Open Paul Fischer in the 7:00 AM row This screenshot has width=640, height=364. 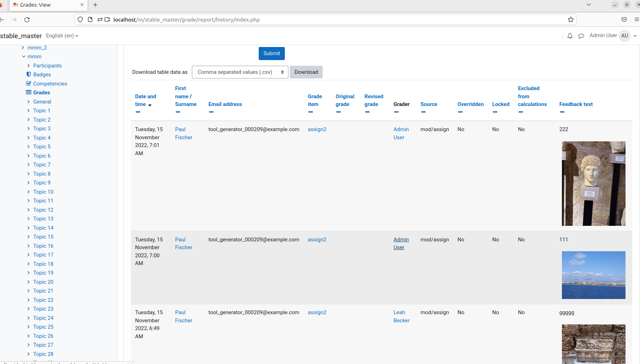[x=184, y=243]
